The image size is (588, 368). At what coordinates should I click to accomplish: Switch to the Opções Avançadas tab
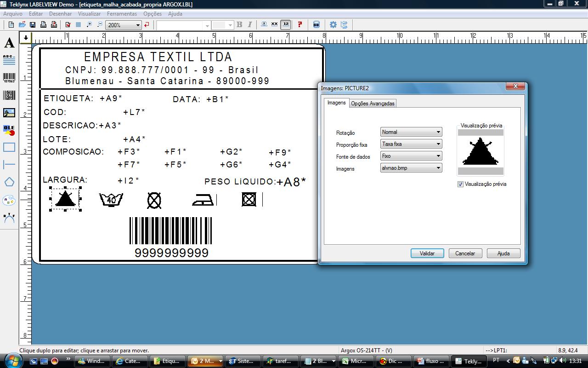pos(373,103)
